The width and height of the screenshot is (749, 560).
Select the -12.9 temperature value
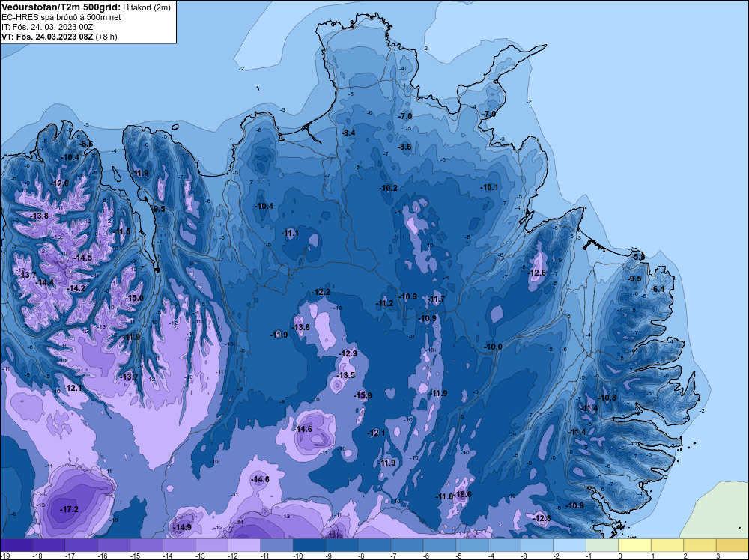348,353
